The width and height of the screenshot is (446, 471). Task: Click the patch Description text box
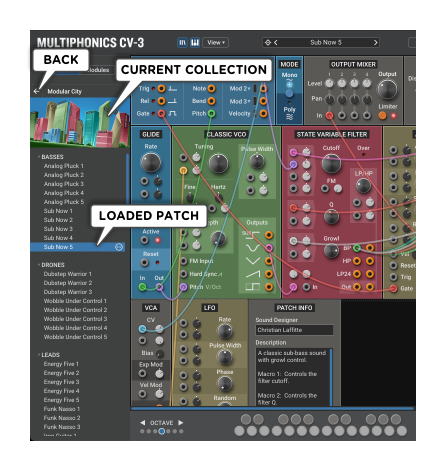click(x=294, y=377)
